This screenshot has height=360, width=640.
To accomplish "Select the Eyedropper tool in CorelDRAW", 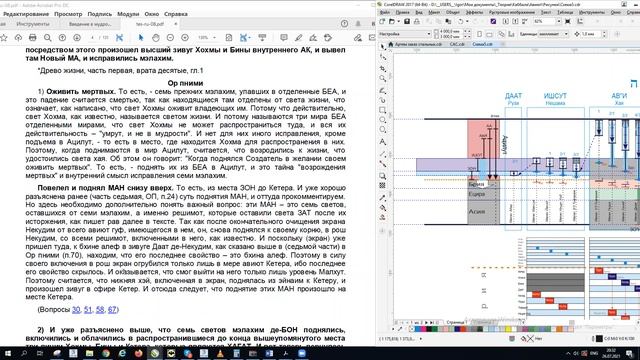I will point(382,198).
